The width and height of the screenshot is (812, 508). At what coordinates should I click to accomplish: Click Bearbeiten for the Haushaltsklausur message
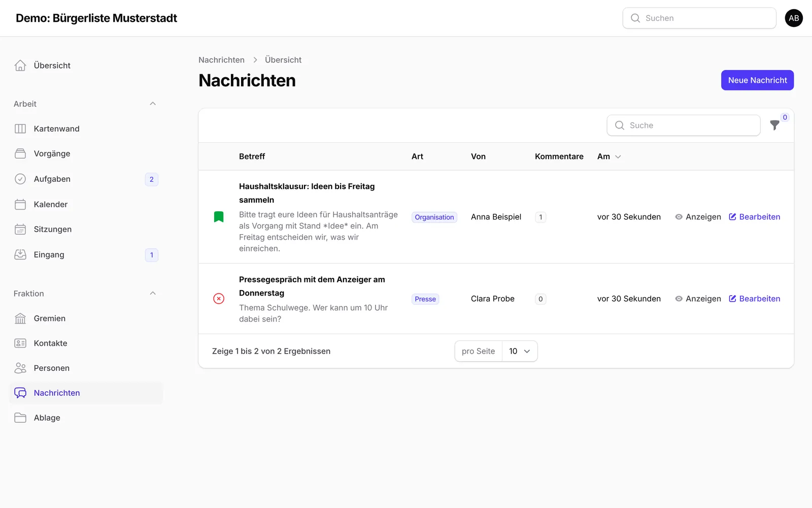coord(755,217)
